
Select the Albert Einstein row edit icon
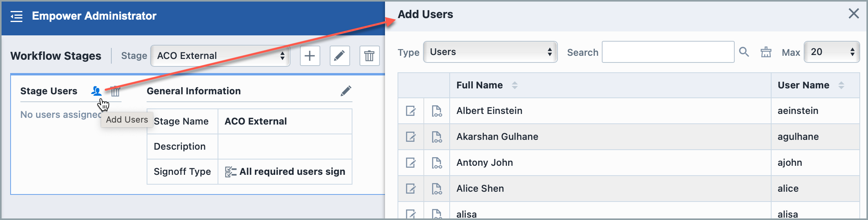(410, 111)
